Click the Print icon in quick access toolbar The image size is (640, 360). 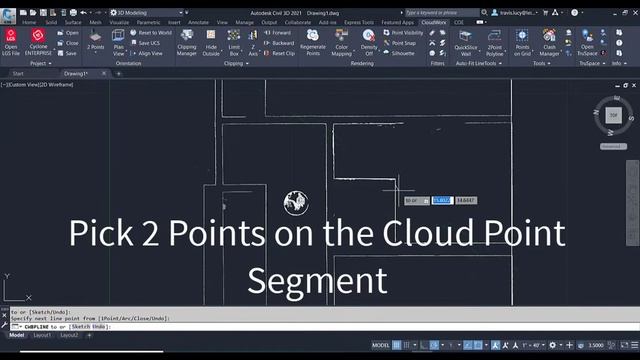(x=73, y=13)
